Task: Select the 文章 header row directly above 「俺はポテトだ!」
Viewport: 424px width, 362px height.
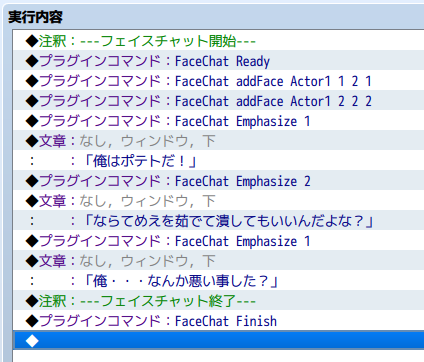Action: tap(219, 141)
